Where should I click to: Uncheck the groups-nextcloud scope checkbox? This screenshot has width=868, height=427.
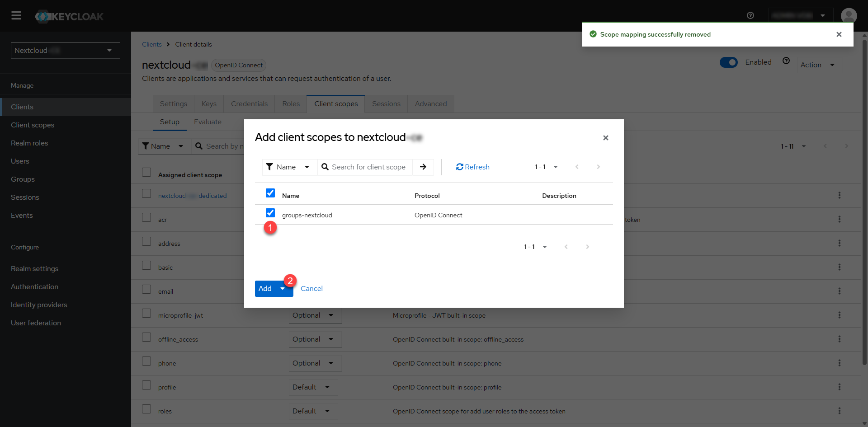coord(270,213)
